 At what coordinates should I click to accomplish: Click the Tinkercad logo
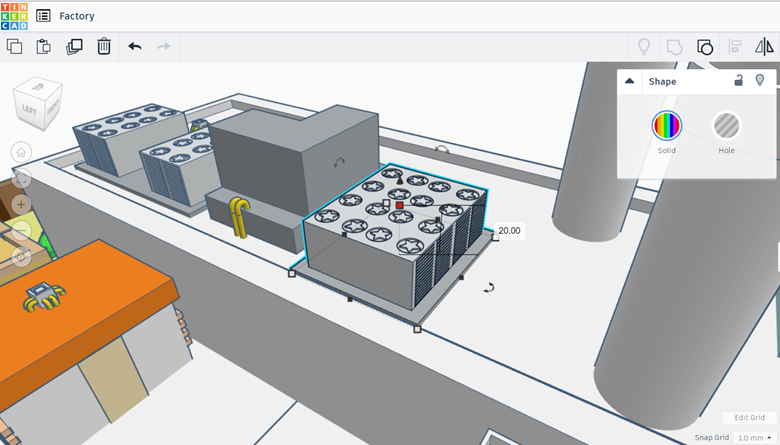14,16
